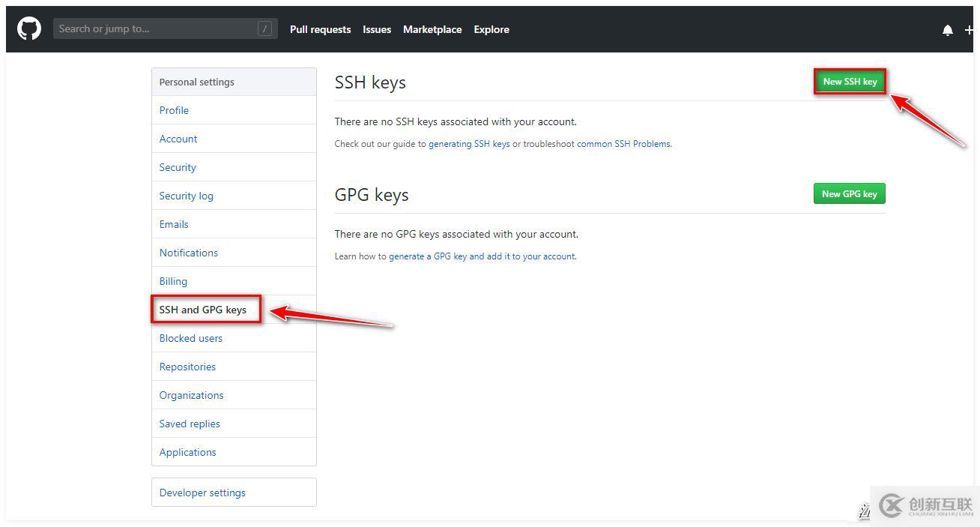980x527 pixels.
Task: Click the slash shortcut hint in the search field
Action: (264, 28)
